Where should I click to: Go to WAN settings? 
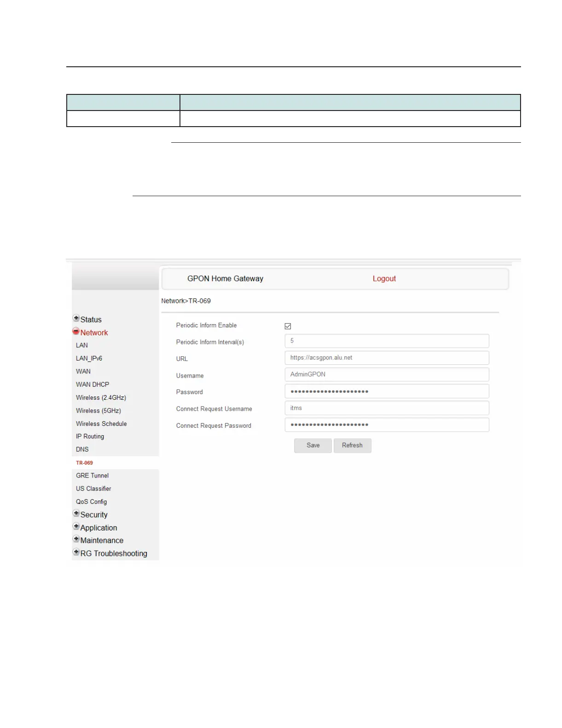(83, 371)
